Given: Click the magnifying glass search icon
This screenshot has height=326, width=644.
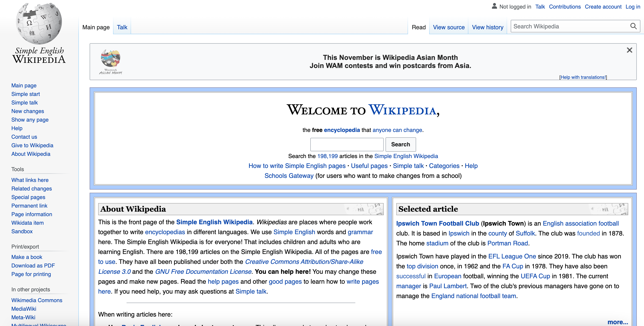Looking at the screenshot, I should 633,26.
